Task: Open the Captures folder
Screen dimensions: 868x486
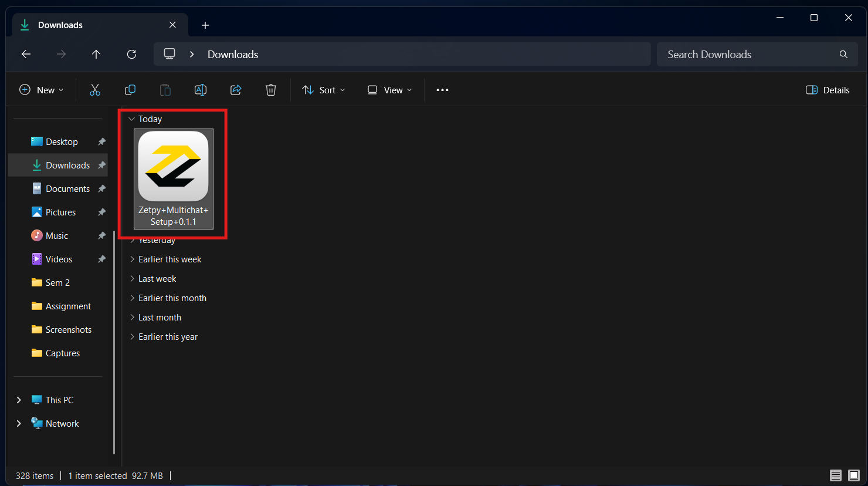Action: coord(57,353)
